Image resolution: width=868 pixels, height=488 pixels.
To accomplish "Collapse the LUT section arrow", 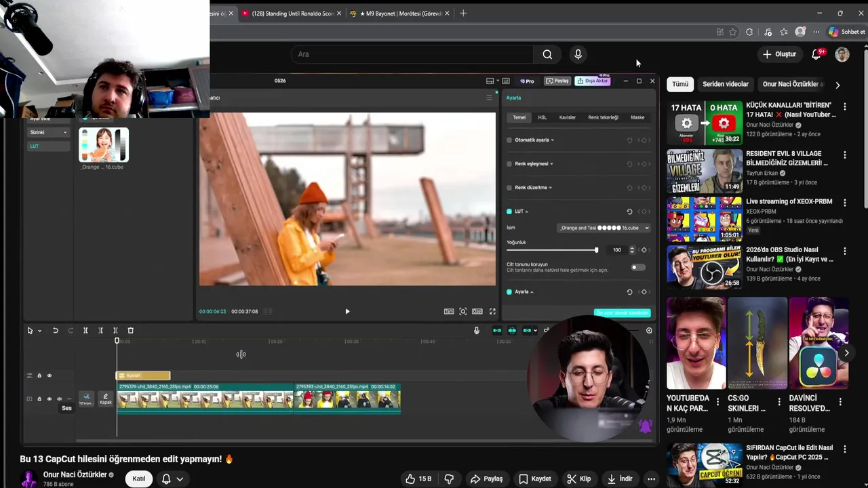I will click(527, 211).
